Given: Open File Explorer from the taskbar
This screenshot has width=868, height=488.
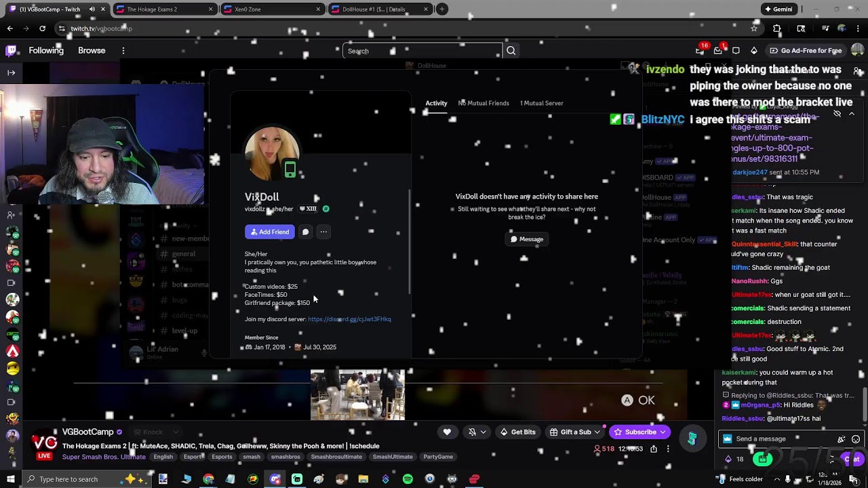Looking at the screenshot, I should 363,479.
